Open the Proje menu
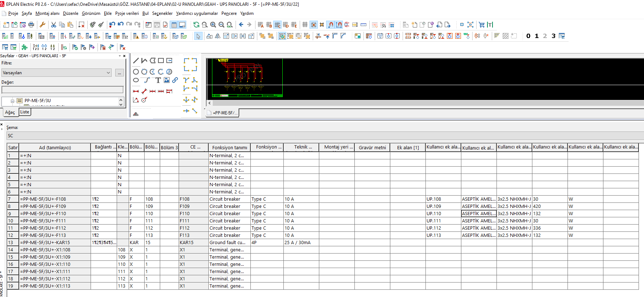The image size is (644, 297). click(13, 13)
